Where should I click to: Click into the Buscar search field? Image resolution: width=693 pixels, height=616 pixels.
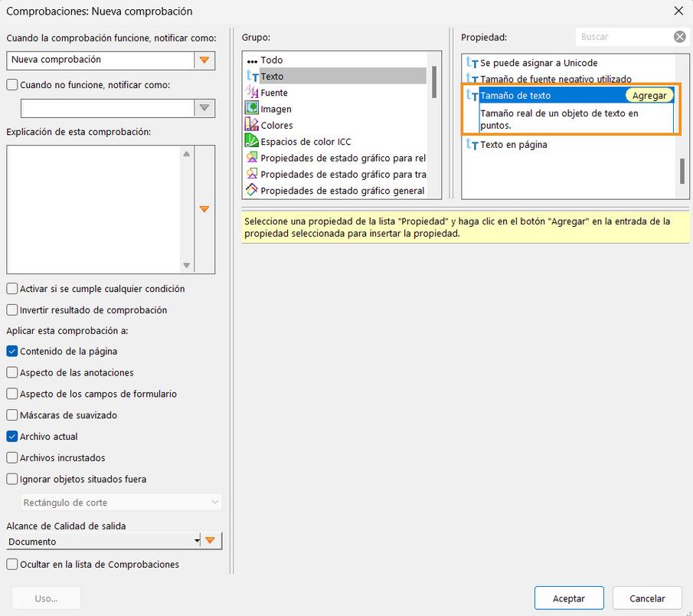click(x=624, y=37)
